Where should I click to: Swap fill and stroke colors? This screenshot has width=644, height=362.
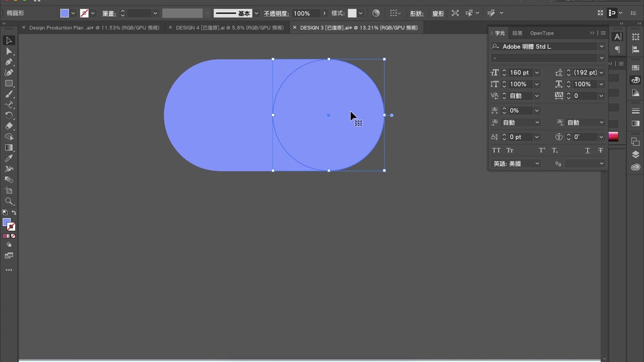click(14, 213)
